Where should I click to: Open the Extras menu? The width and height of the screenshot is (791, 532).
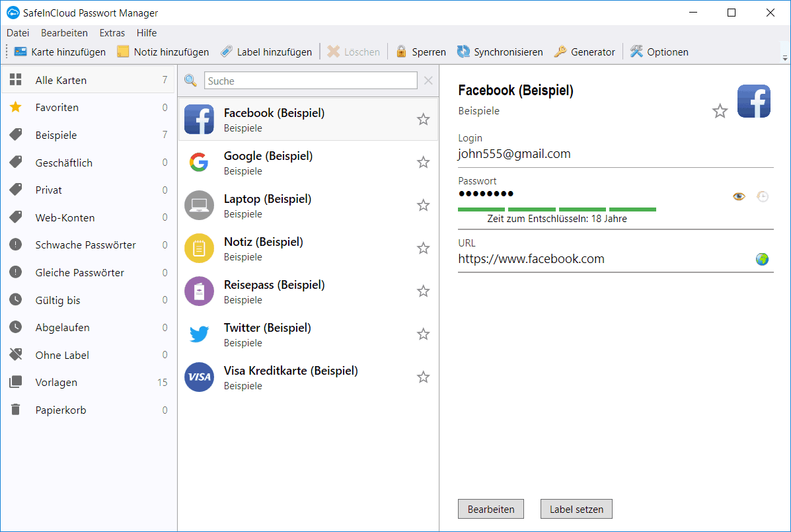point(112,33)
